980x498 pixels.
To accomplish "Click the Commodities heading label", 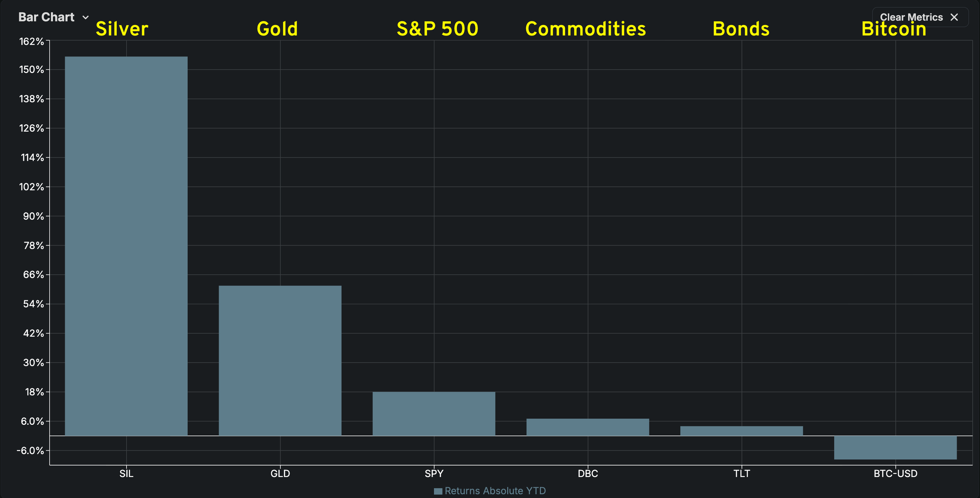I will [585, 29].
